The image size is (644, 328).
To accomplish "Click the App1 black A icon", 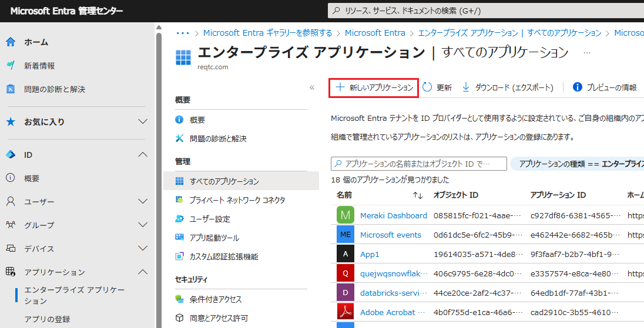I will [x=346, y=254].
